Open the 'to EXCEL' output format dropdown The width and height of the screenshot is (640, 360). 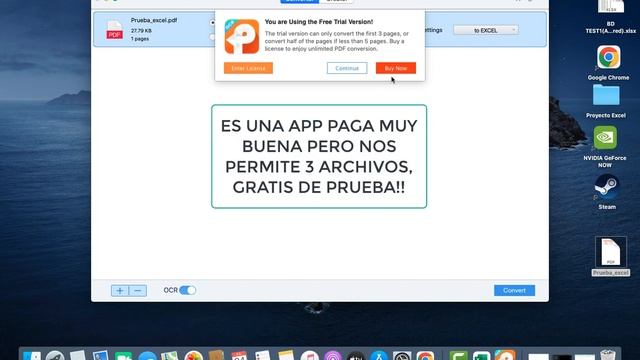coord(486,30)
